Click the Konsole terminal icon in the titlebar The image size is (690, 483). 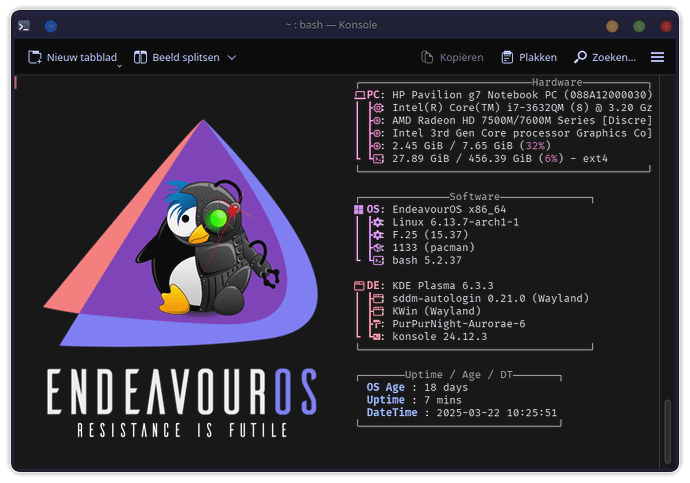[x=24, y=26]
